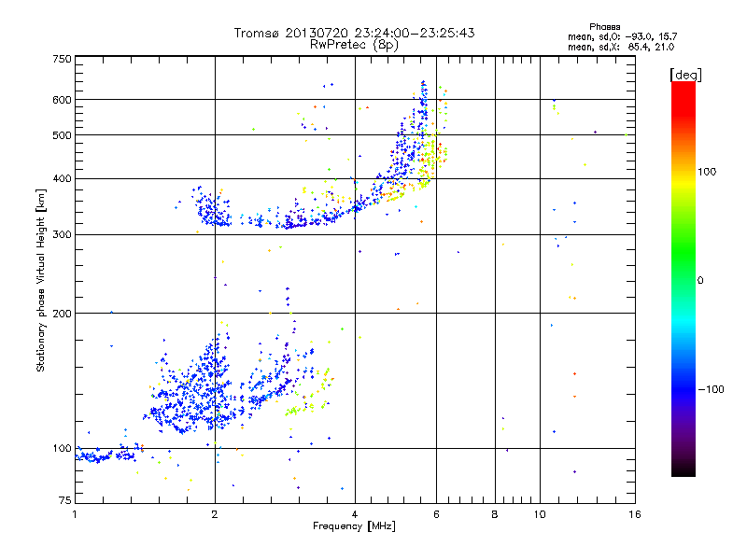Click the y-axis tick label '100'
The image size is (747, 560).
63,448
